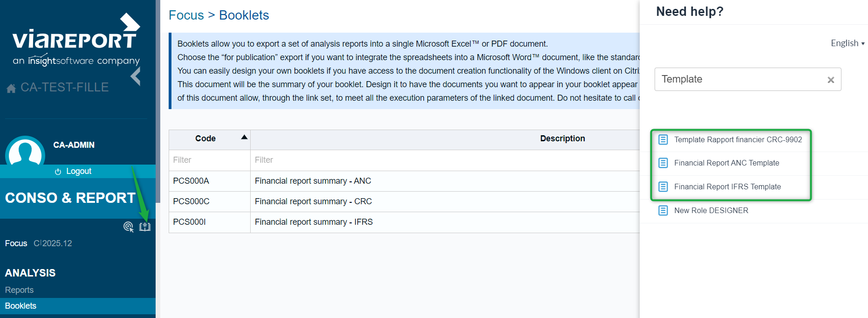868x318 pixels.
Task: Open Financial report summary - IFRS
Action: [x=314, y=222]
